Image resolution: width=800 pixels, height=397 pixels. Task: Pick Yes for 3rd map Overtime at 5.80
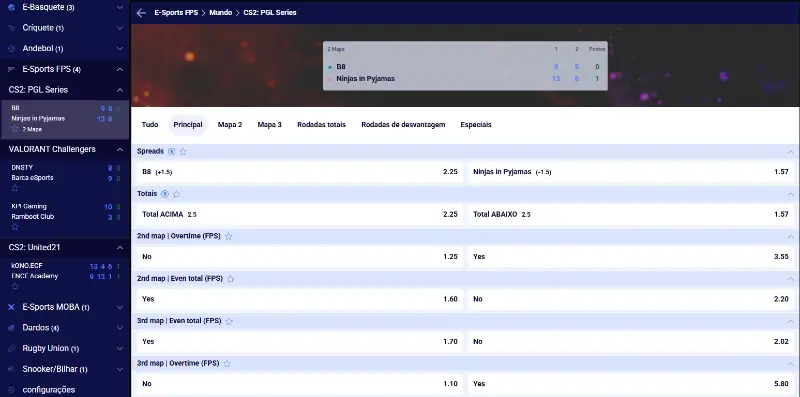point(631,384)
